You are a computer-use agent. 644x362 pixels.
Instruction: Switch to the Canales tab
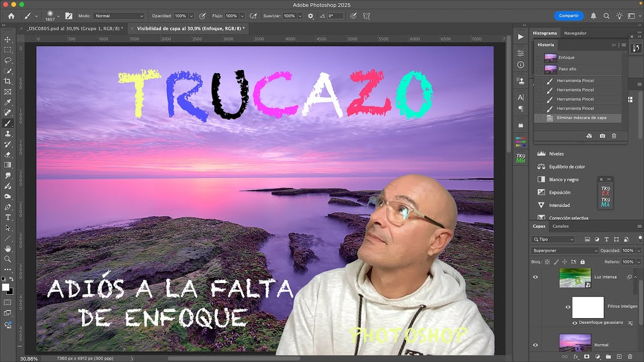click(560, 226)
